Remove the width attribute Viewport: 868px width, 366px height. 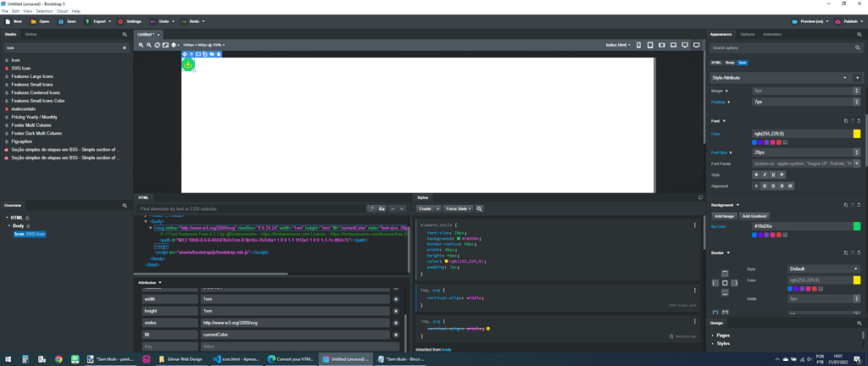[x=396, y=299]
